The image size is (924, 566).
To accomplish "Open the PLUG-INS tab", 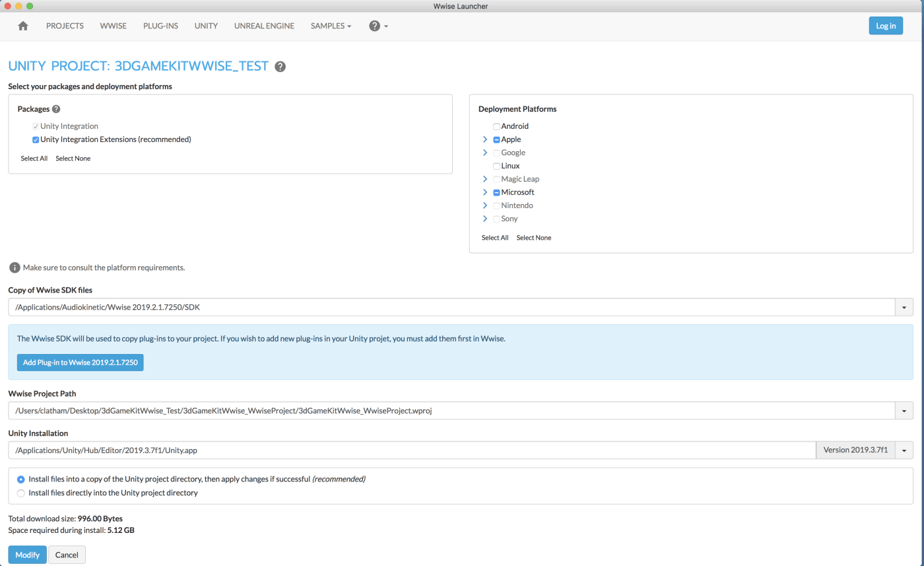I will point(160,26).
